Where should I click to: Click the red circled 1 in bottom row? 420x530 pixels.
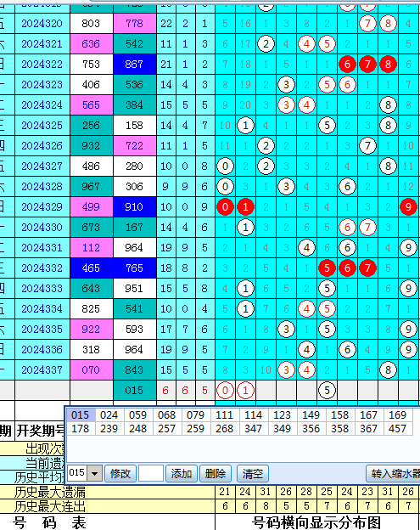[x=245, y=391]
